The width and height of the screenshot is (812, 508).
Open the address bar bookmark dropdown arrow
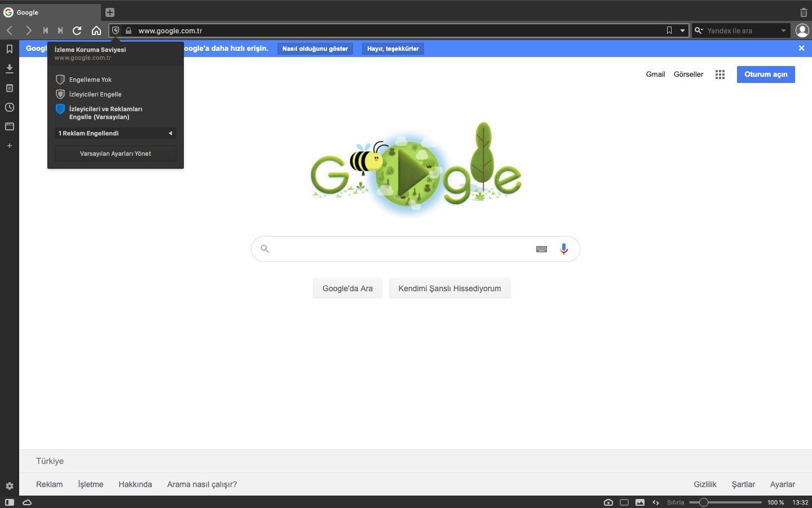pos(682,30)
